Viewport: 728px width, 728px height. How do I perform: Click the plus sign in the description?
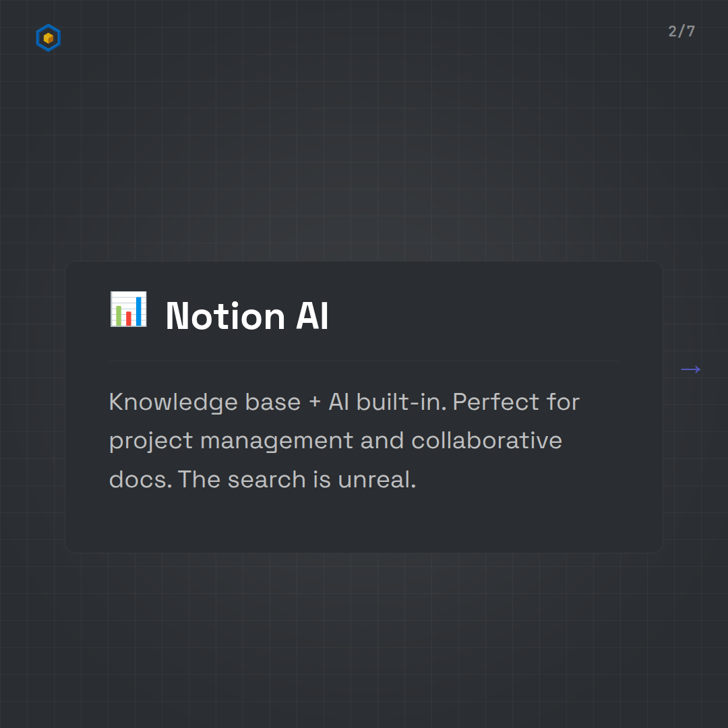point(315,402)
